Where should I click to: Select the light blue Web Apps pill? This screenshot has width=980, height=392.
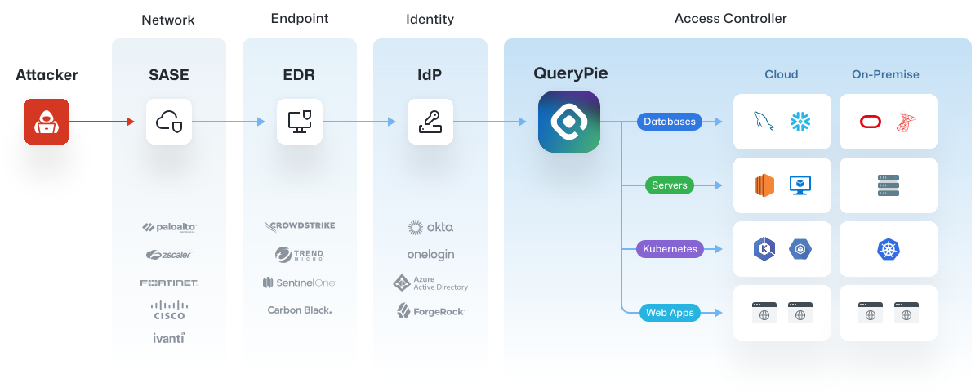(670, 313)
